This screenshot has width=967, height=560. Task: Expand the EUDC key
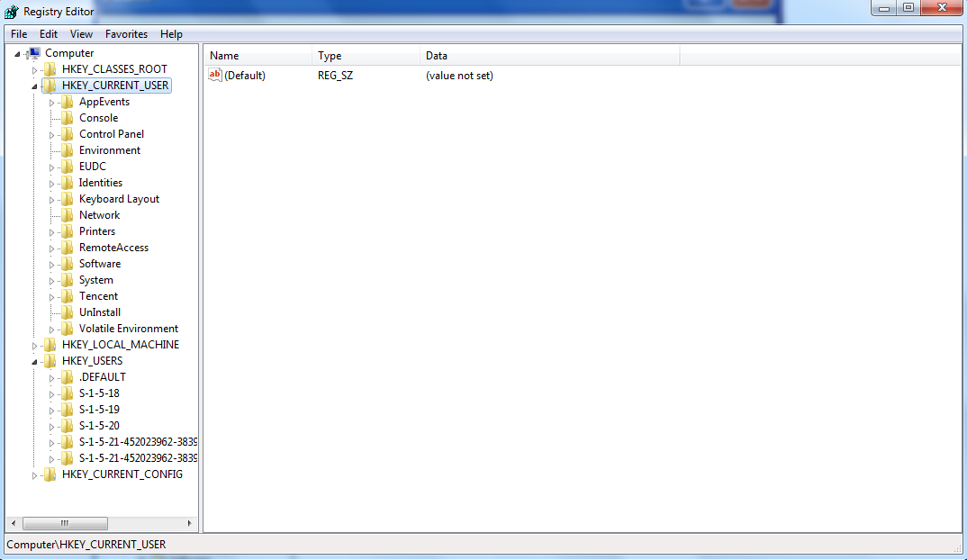pyautogui.click(x=52, y=167)
